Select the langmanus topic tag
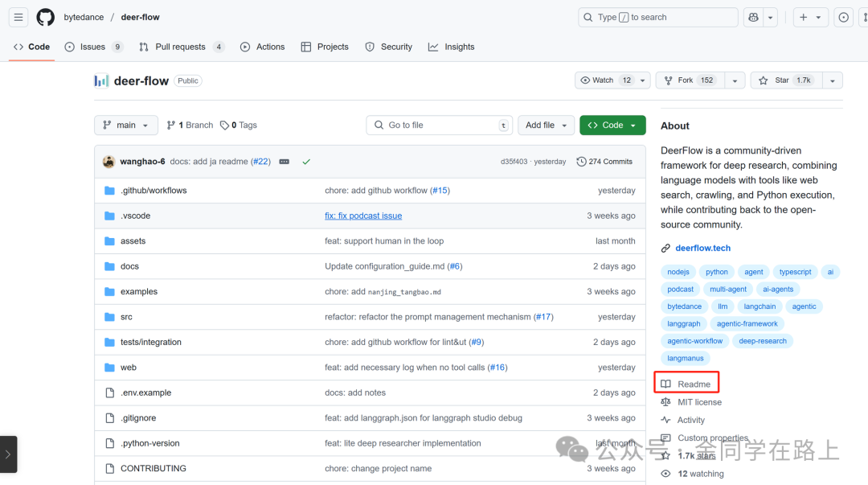Viewport: 868px width, 485px height. pos(686,358)
